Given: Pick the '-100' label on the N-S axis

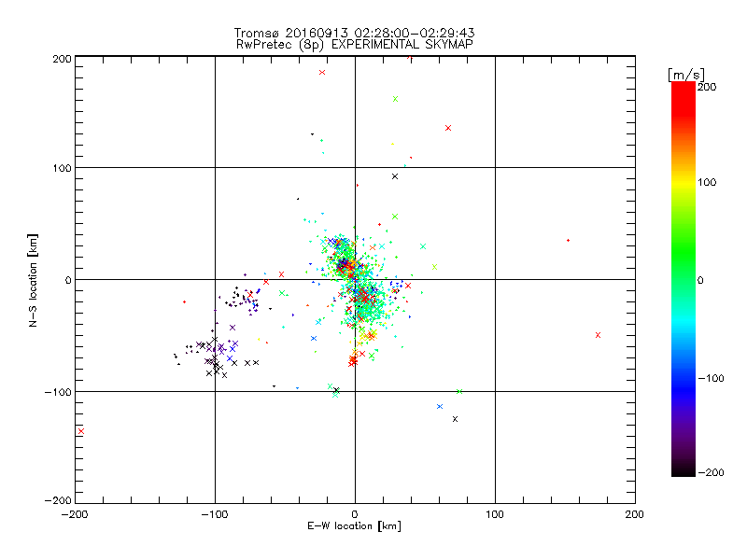Looking at the screenshot, I should (x=58, y=392).
